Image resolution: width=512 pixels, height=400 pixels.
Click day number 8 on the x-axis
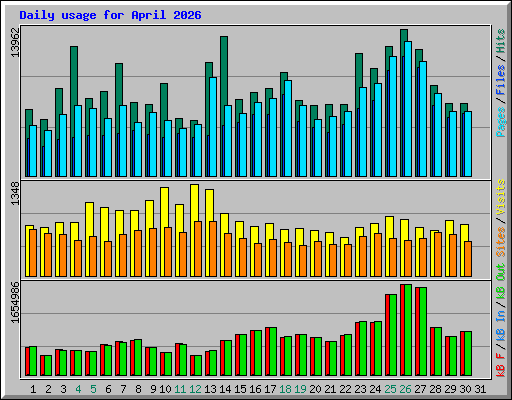click(x=138, y=389)
